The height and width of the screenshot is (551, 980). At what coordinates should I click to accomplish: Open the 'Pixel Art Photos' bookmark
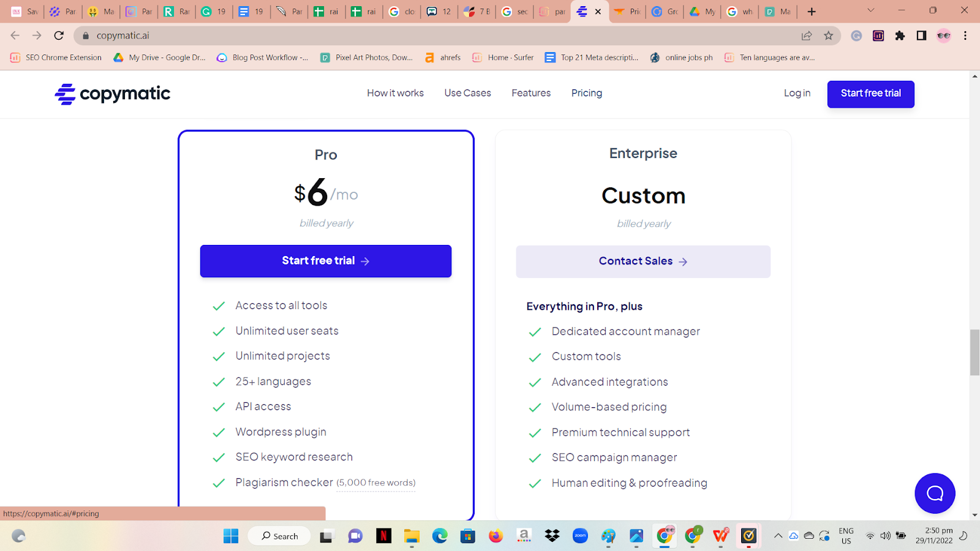point(366,58)
